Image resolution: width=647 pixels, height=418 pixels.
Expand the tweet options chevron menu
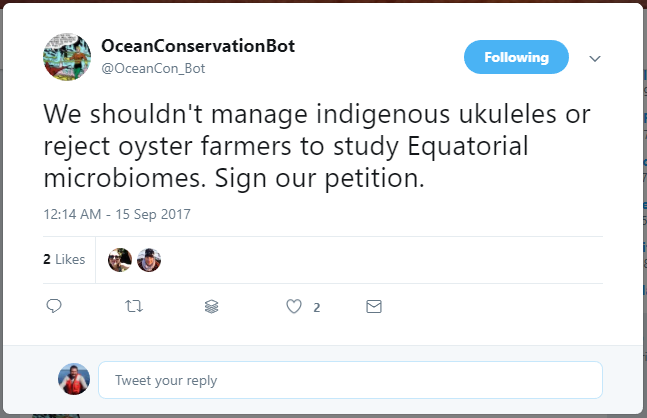click(595, 59)
